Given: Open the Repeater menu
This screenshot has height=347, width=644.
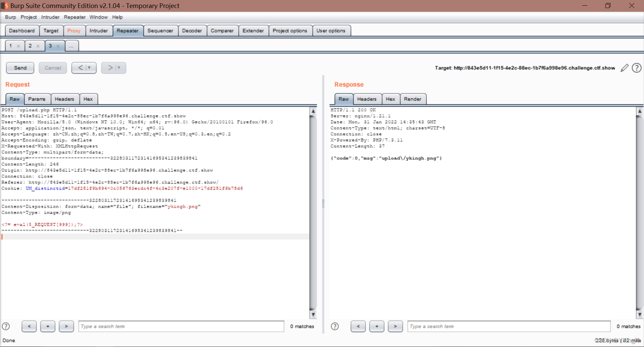Looking at the screenshot, I should pyautogui.click(x=75, y=17).
